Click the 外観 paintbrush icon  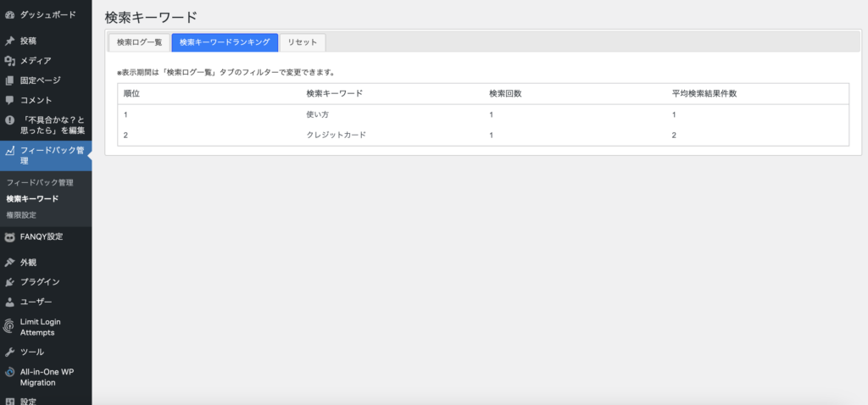point(9,262)
